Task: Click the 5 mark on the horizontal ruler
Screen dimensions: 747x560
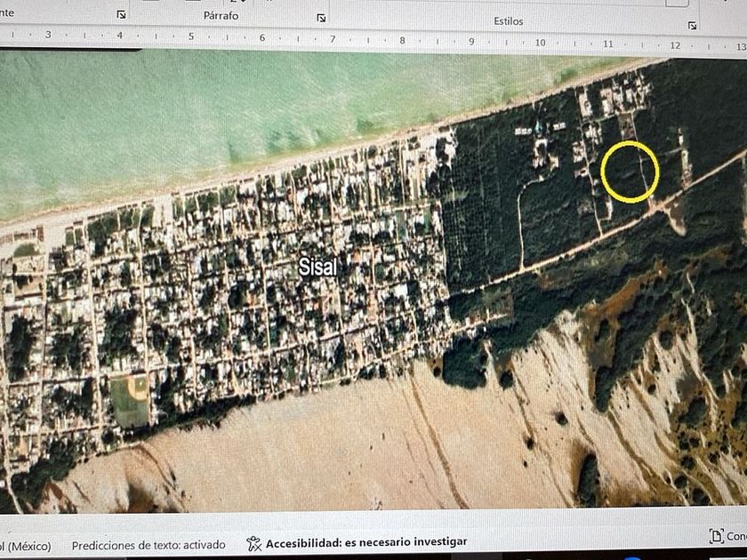Action: pos(190,37)
